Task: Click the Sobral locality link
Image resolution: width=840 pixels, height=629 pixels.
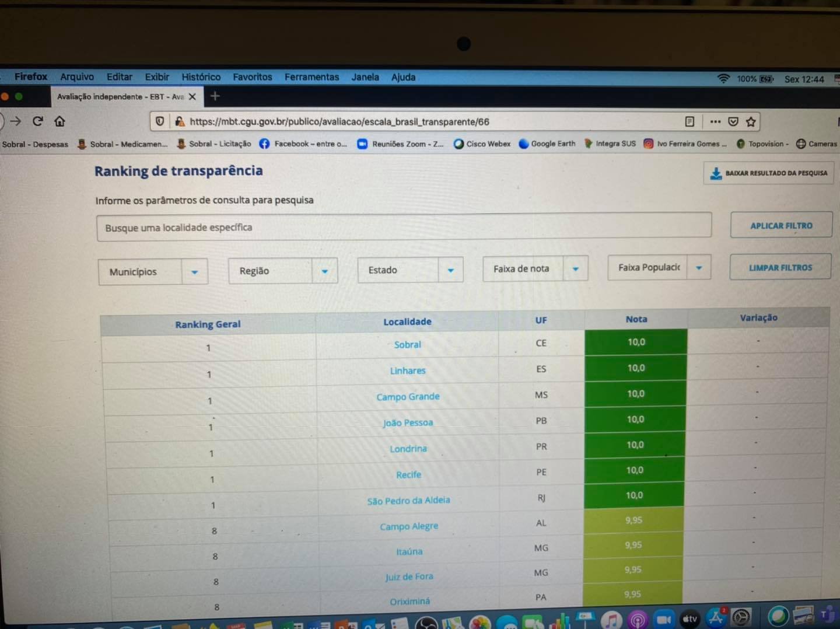Action: (x=407, y=345)
